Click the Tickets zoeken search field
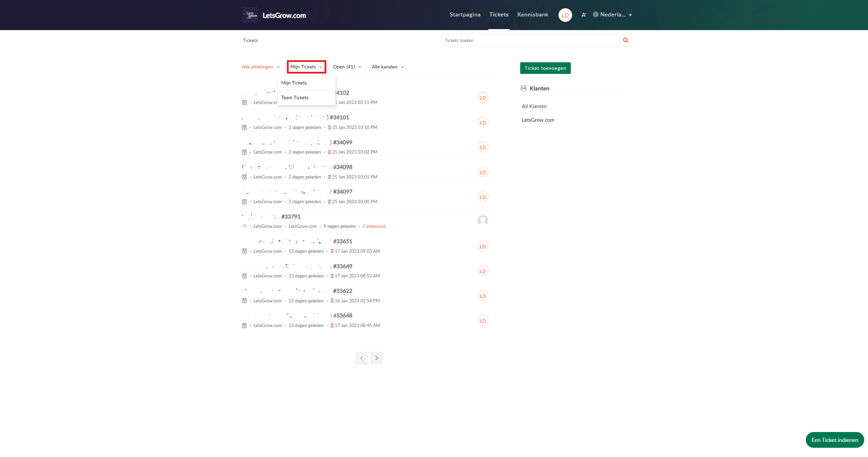This screenshot has width=868, height=457. pyautogui.click(x=530, y=40)
